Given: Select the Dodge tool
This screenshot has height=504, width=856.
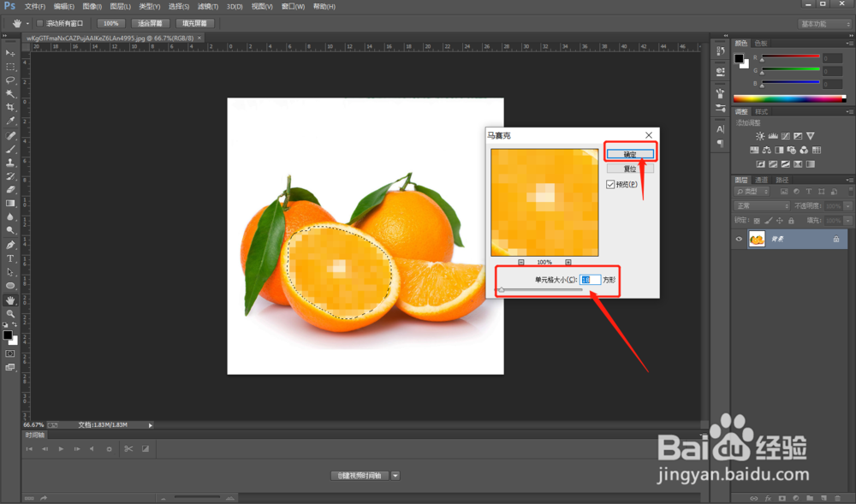Looking at the screenshot, I should point(9,231).
